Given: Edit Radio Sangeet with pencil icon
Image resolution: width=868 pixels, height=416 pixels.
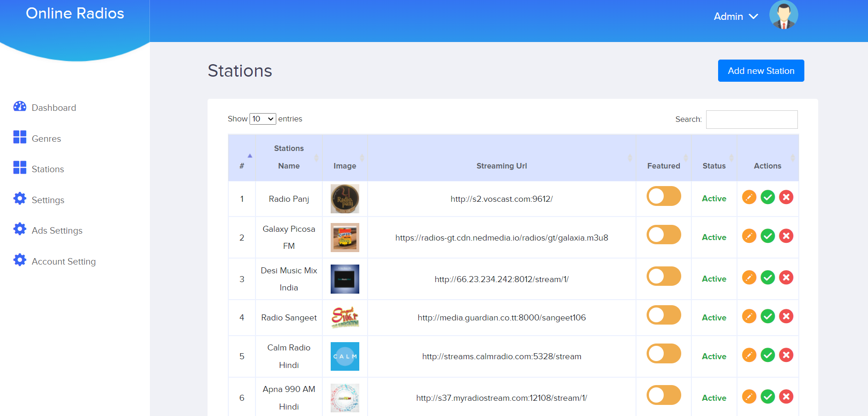Looking at the screenshot, I should coord(749,316).
